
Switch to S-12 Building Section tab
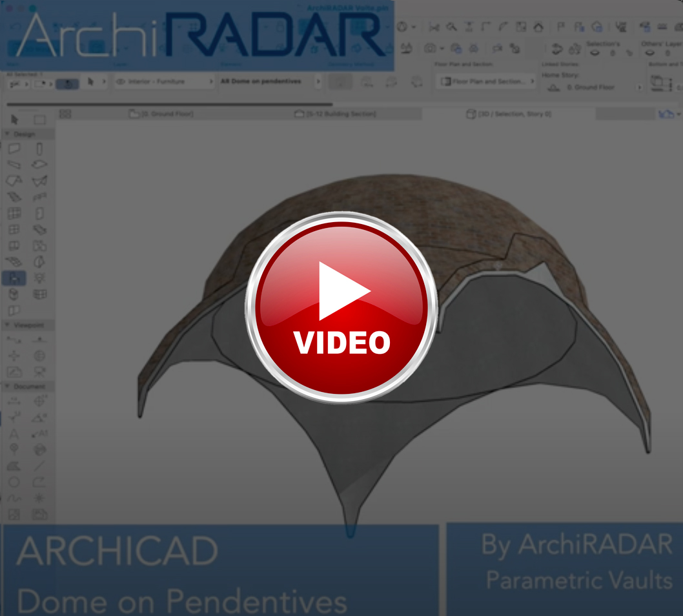(x=335, y=114)
